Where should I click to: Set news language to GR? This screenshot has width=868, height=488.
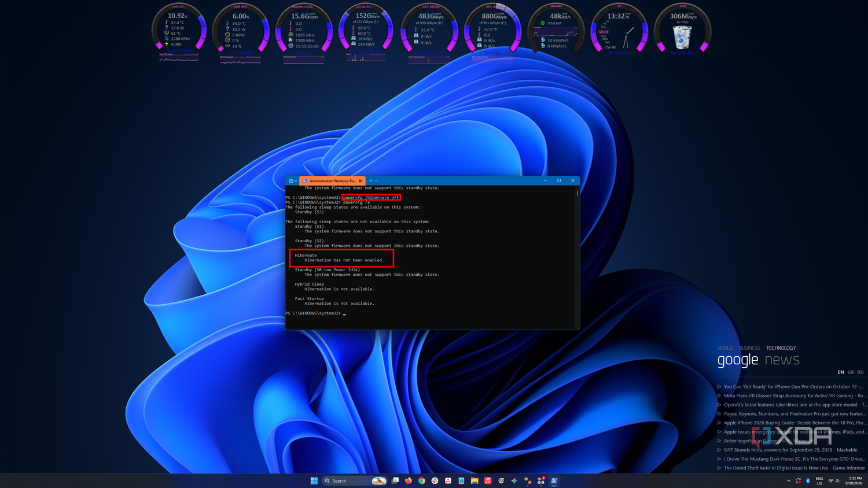(x=851, y=372)
